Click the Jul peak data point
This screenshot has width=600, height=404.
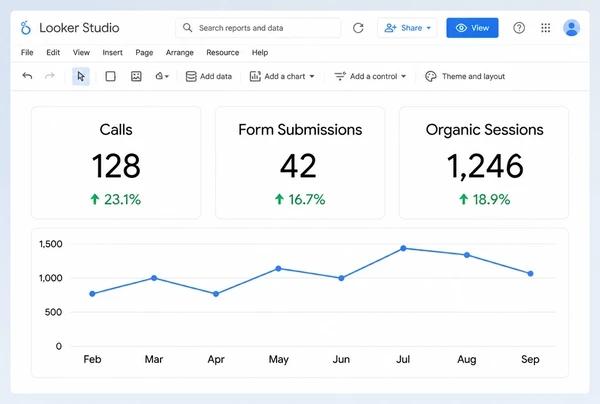pyautogui.click(x=403, y=248)
